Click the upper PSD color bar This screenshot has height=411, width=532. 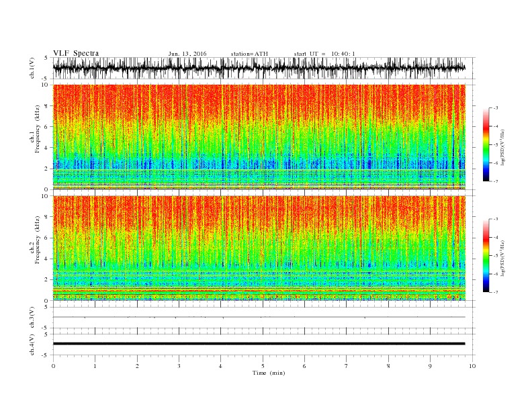[x=486, y=144]
